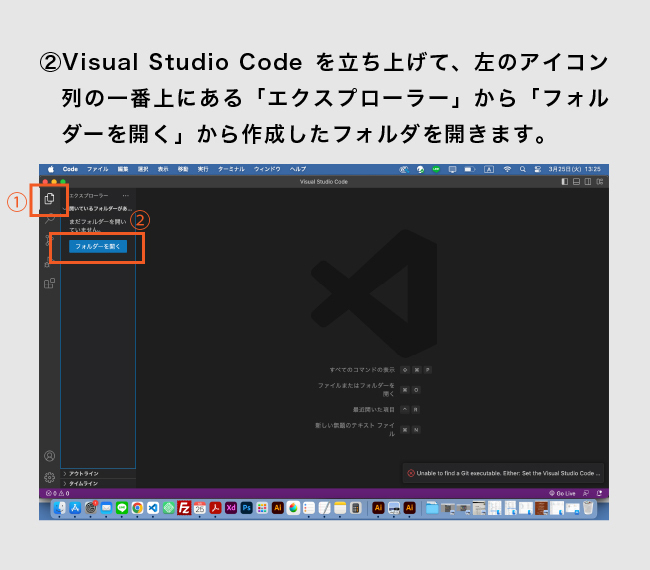Click the input source A icon in menu bar
This screenshot has height=570, width=650.
(x=489, y=169)
